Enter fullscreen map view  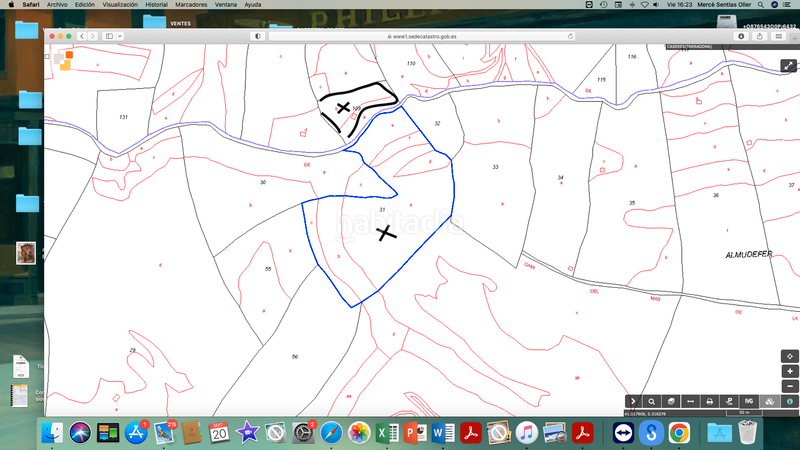(788, 66)
